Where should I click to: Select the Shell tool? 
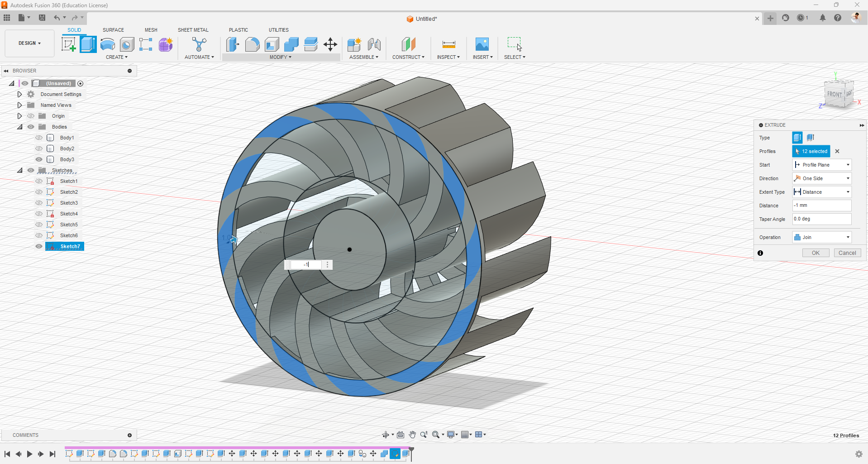pyautogui.click(x=272, y=44)
